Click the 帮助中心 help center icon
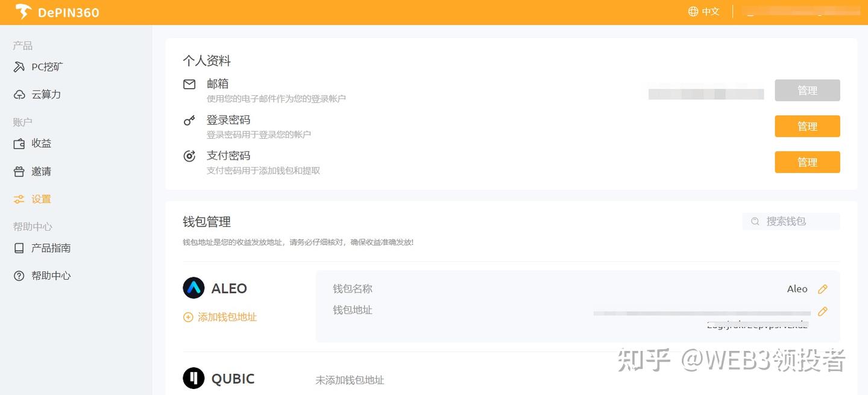This screenshot has height=395, width=868. click(x=19, y=276)
